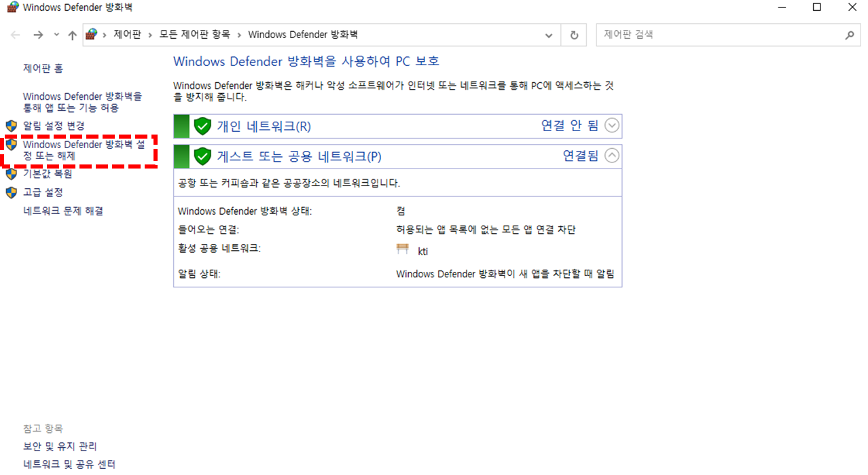Open the chevron after 제어판 in breadcrumb
Screen dimensions: 868x475
tap(150, 35)
